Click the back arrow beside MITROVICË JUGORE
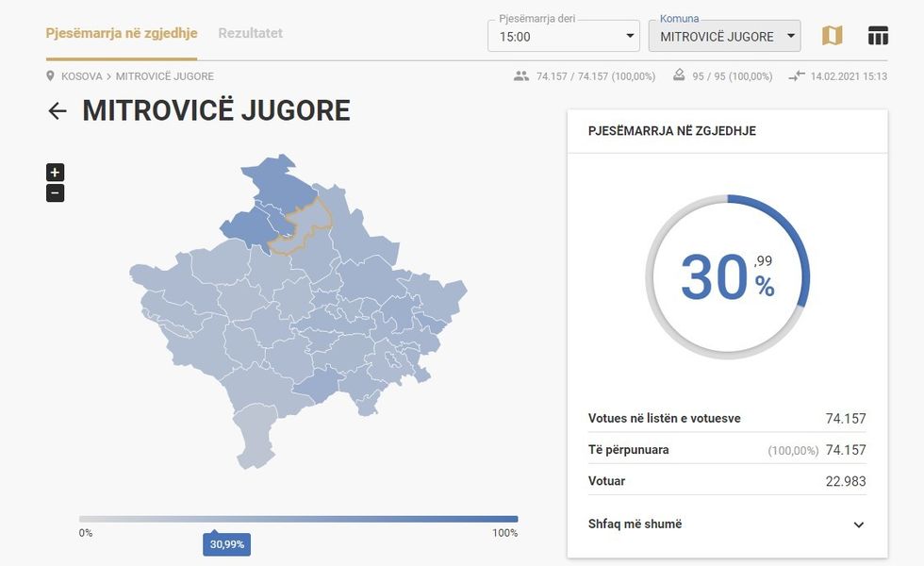 tap(58, 110)
